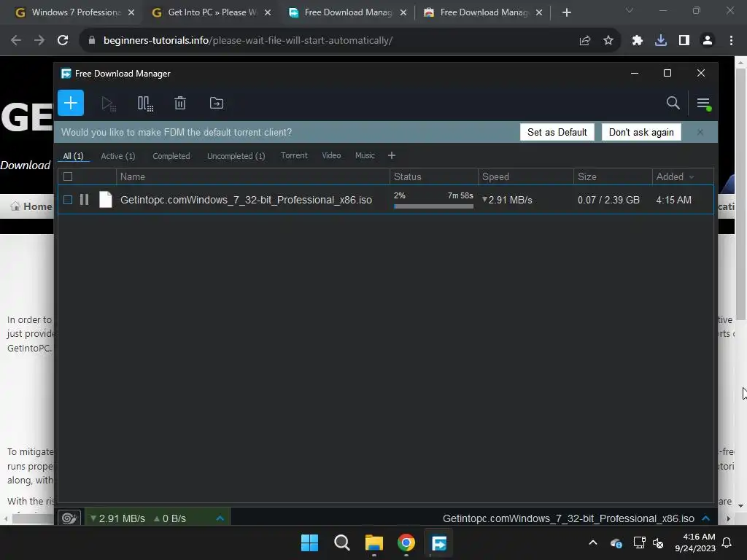Click the Chrome forward arrow button
The height and width of the screenshot is (560, 747).
pyautogui.click(x=39, y=41)
